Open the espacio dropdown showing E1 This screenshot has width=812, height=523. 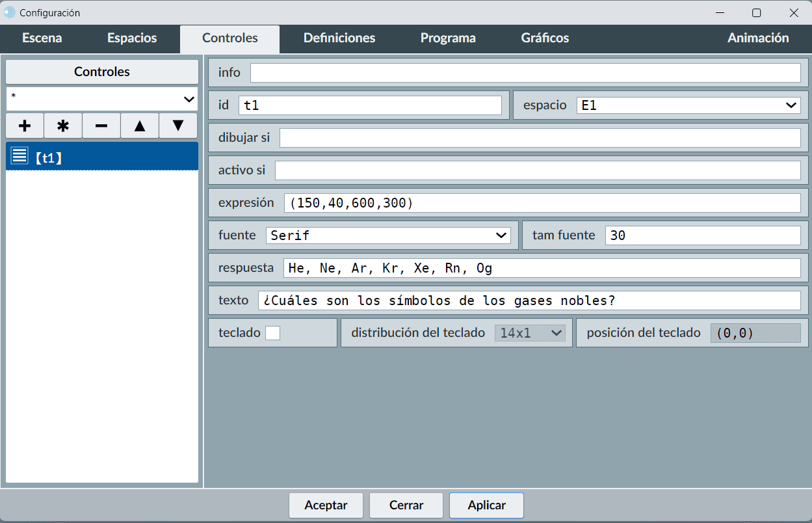688,105
